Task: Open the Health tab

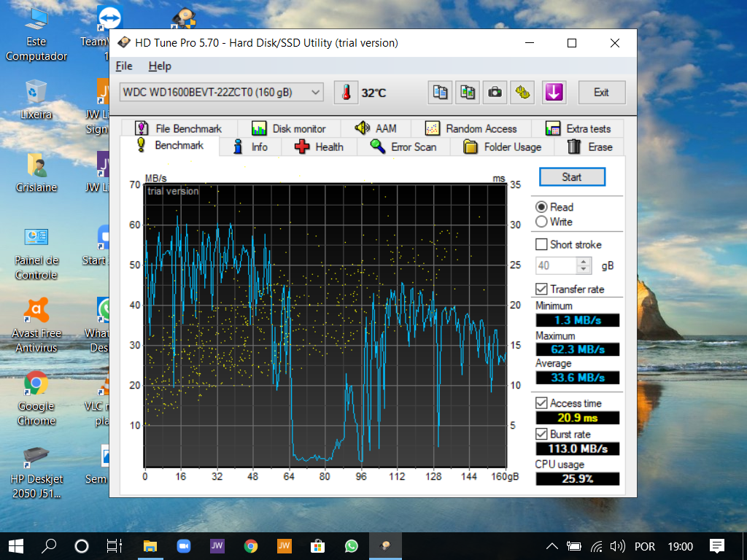Action: pos(320,147)
